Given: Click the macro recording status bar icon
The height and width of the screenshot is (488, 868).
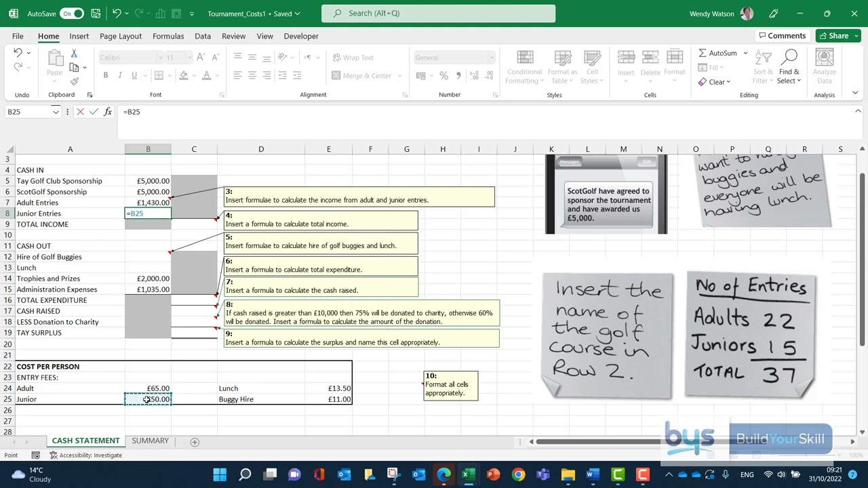Looking at the screenshot, I should pos(36,455).
